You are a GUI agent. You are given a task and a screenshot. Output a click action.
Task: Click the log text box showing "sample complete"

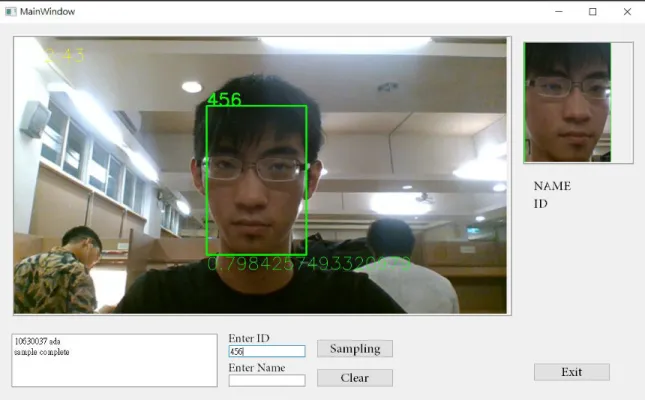point(114,360)
